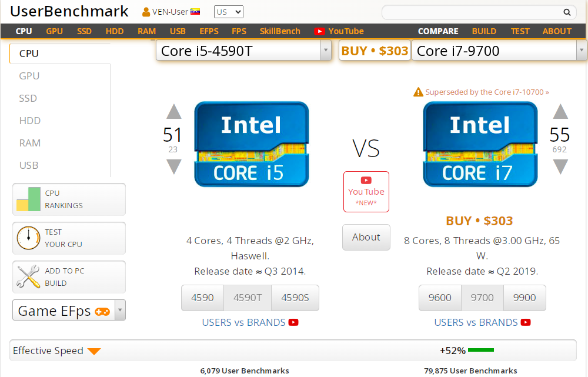The image size is (588, 377).
Task: Click the Effective Speed label
Action: pyautogui.click(x=48, y=351)
